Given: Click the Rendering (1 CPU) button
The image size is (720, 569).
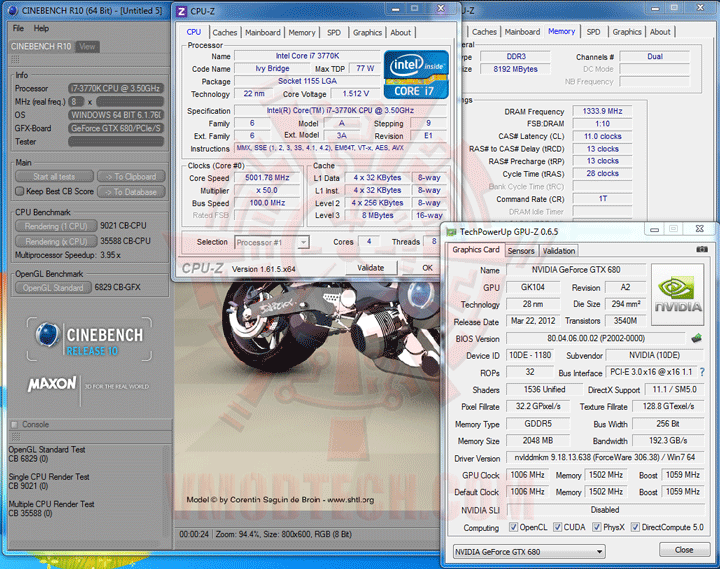Looking at the screenshot, I should 56,226.
